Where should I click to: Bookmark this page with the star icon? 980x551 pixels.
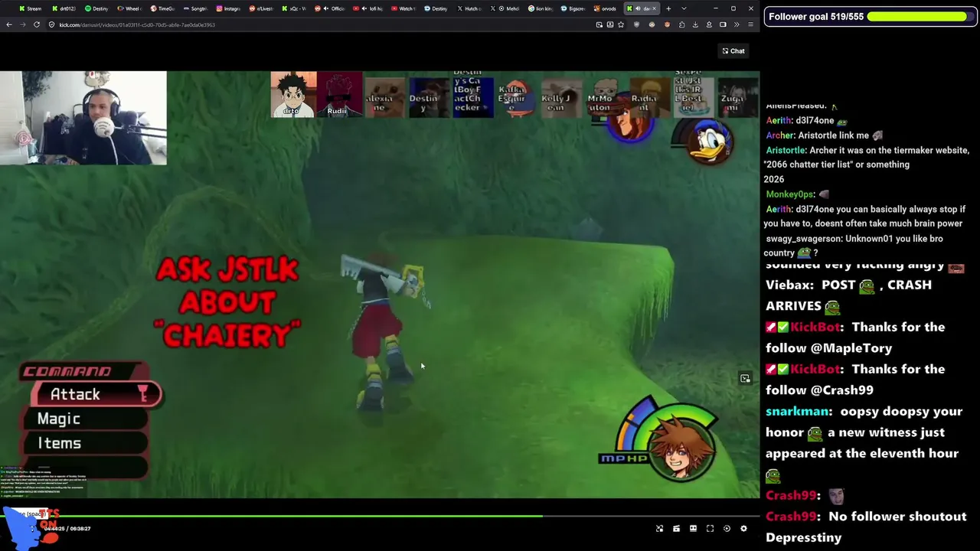pos(621,24)
